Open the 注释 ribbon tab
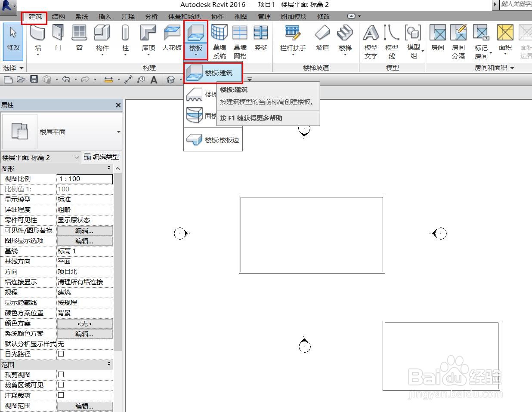 click(128, 17)
